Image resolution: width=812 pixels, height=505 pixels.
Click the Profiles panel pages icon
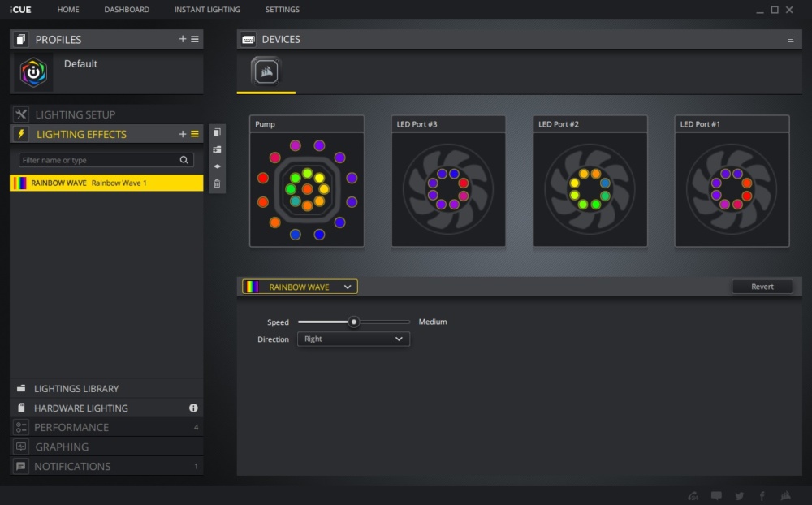21,39
